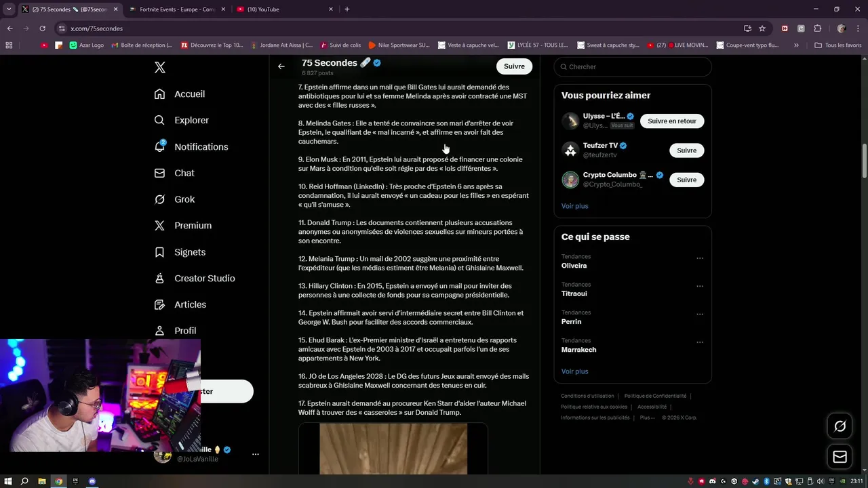This screenshot has height=488, width=868.
Task: Switch to the YouTube browser tab
Action: point(285,9)
